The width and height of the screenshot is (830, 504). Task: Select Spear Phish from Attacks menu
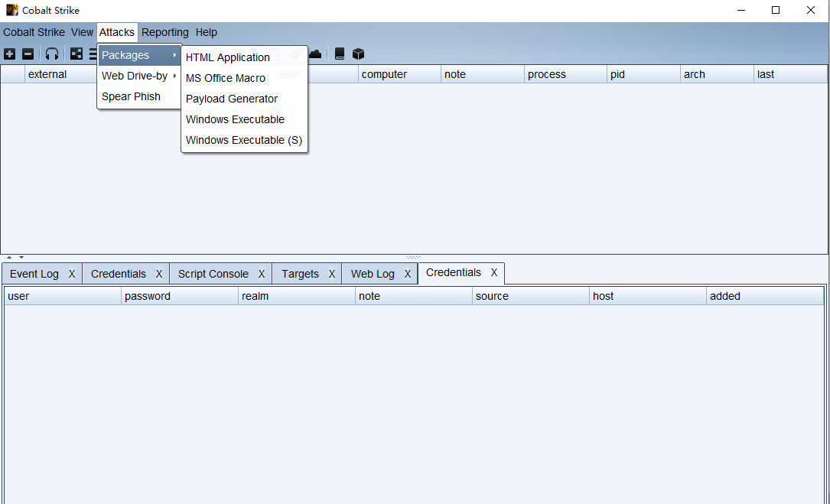[139, 96]
